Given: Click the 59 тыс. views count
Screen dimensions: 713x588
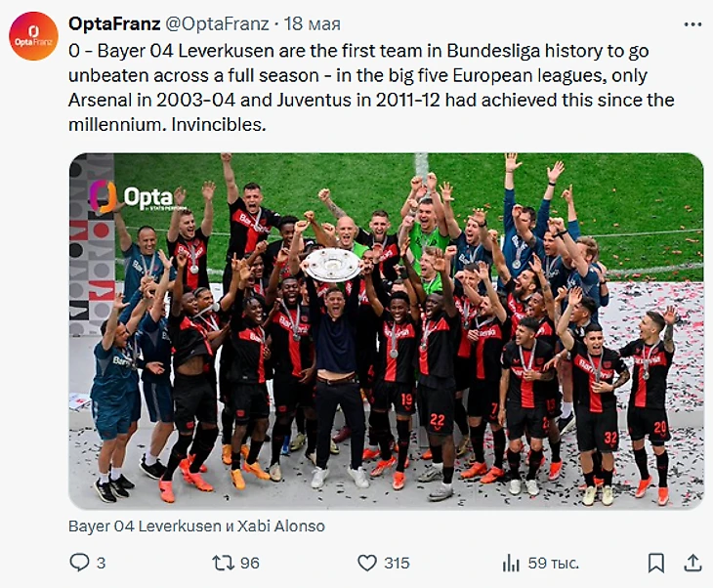Looking at the screenshot, I should 554,563.
